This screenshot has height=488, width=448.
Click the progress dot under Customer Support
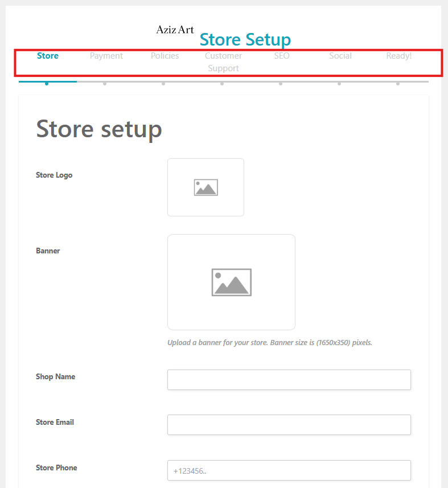(x=222, y=84)
